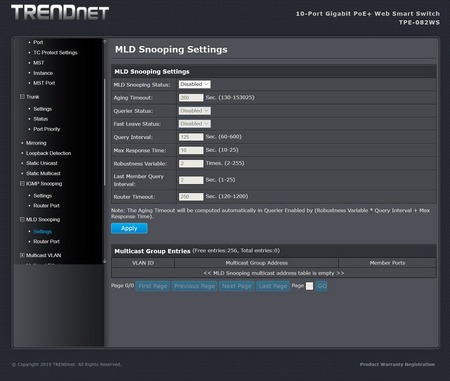Click the Query Interval text box
This screenshot has height=381, width=450.
tap(191, 137)
